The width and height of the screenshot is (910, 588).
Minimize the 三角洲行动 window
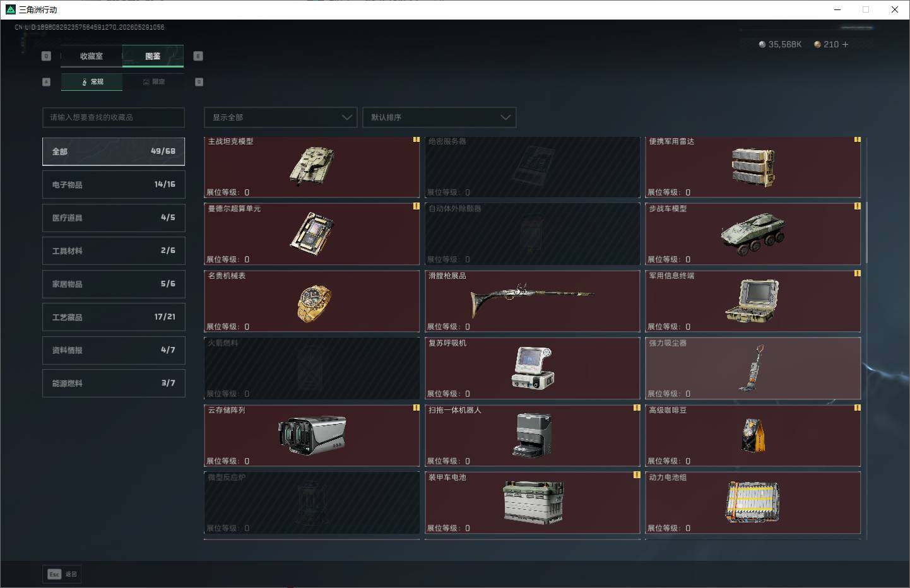[x=837, y=9]
